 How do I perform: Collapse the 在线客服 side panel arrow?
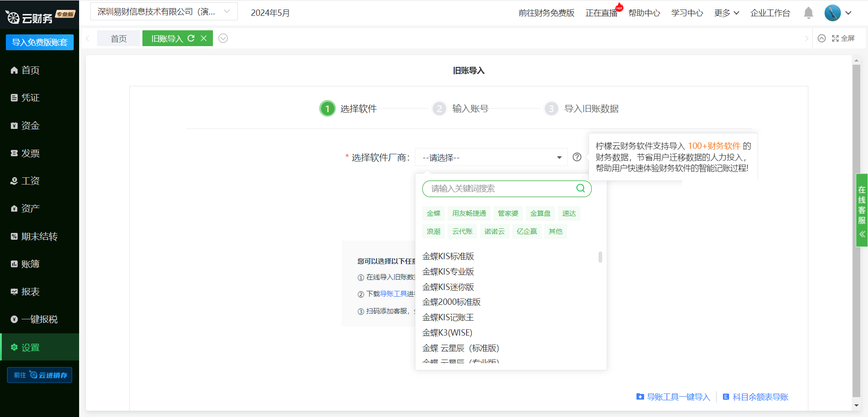click(862, 234)
